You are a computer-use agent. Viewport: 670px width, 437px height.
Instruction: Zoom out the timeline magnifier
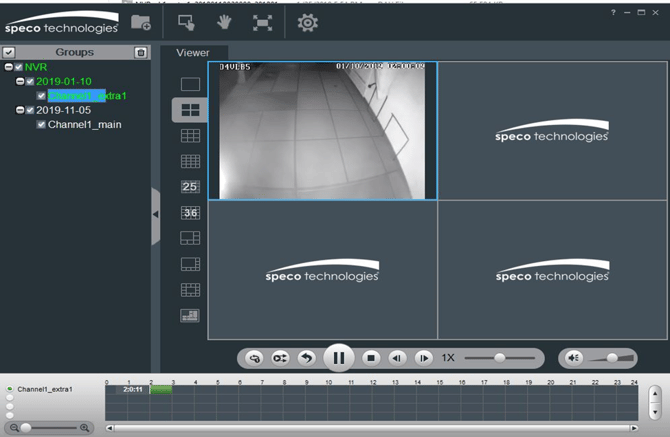pyautogui.click(x=14, y=428)
